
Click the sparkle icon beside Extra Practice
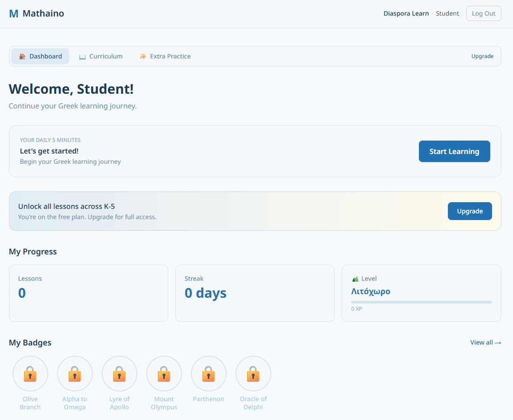143,56
